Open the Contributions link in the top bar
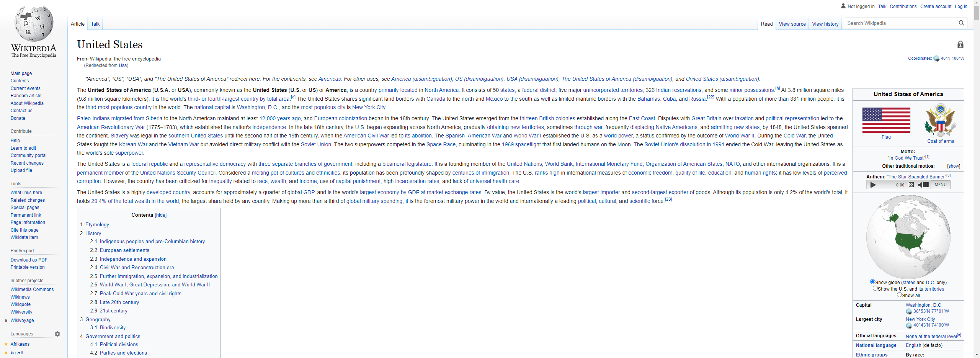Screen dimensions: 980x358 [x=903, y=7]
